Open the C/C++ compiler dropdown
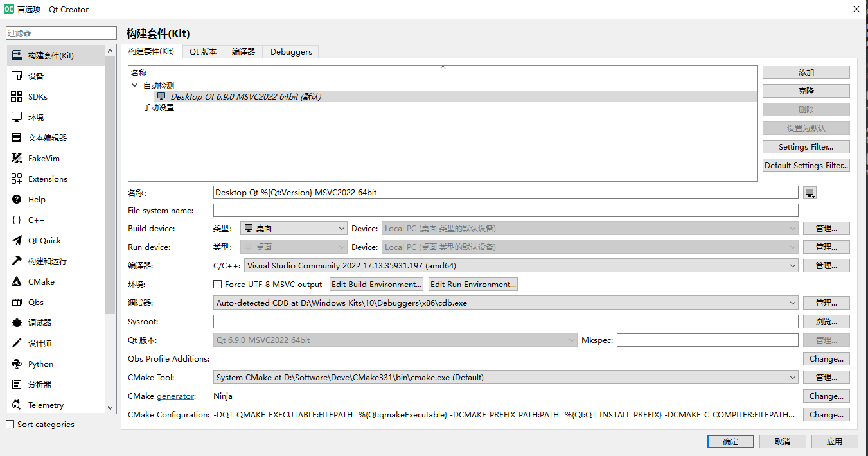 point(521,265)
